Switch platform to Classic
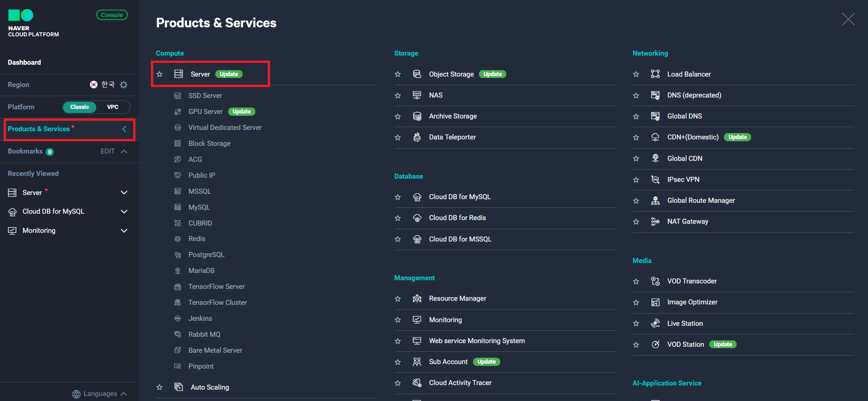 click(x=79, y=107)
